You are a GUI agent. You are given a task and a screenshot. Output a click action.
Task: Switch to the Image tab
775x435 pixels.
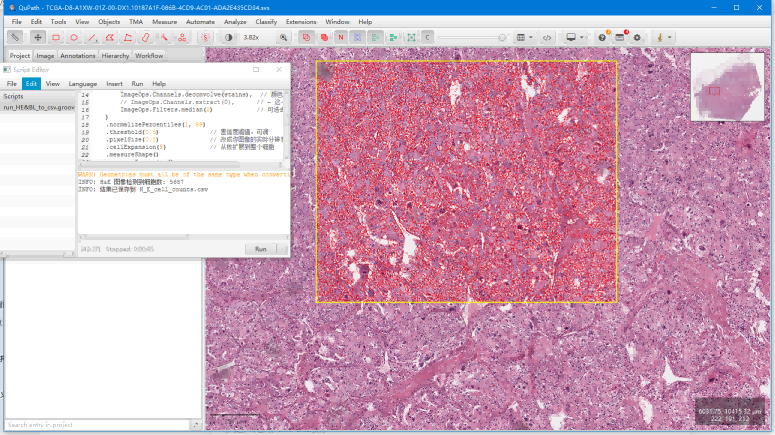[45, 56]
